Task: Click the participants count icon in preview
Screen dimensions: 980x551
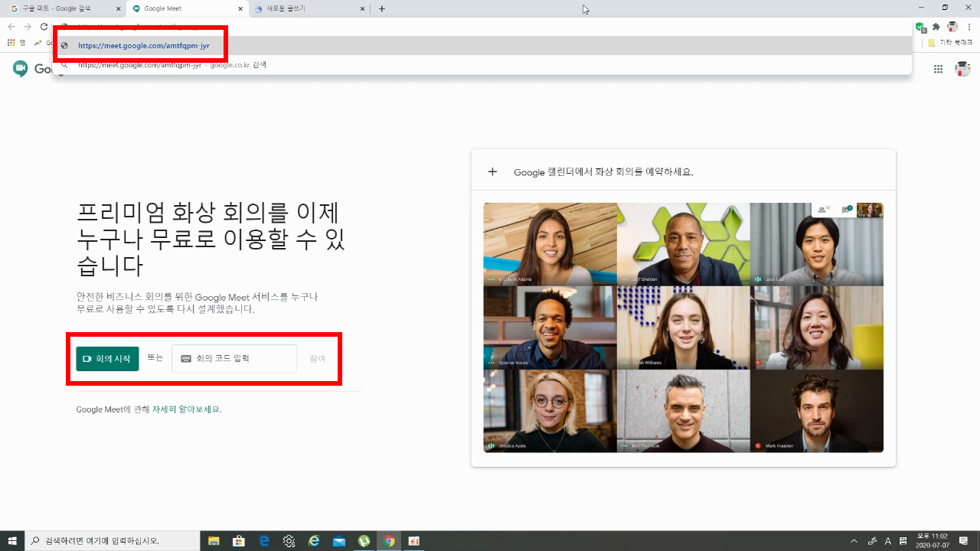Action: point(824,209)
